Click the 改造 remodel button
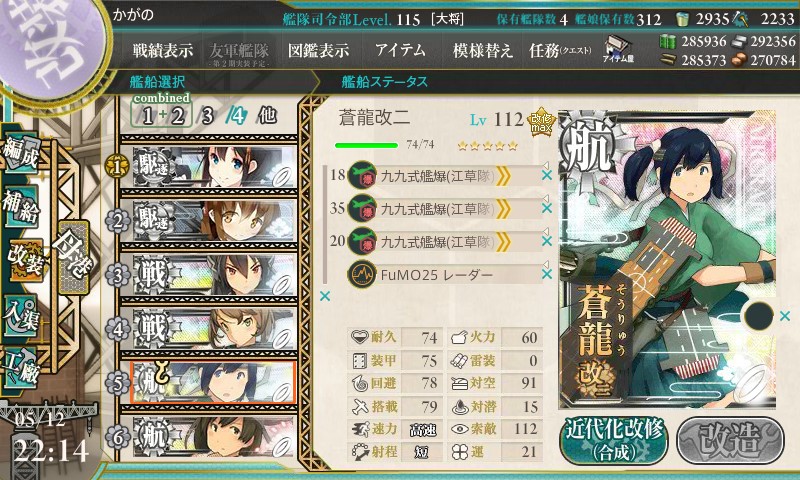This screenshot has width=800, height=480. (x=730, y=440)
